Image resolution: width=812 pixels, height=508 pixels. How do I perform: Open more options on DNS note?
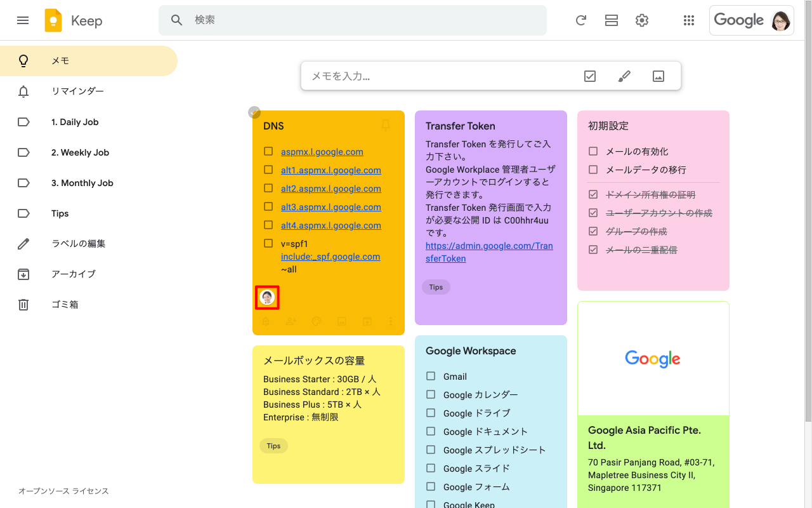391,321
